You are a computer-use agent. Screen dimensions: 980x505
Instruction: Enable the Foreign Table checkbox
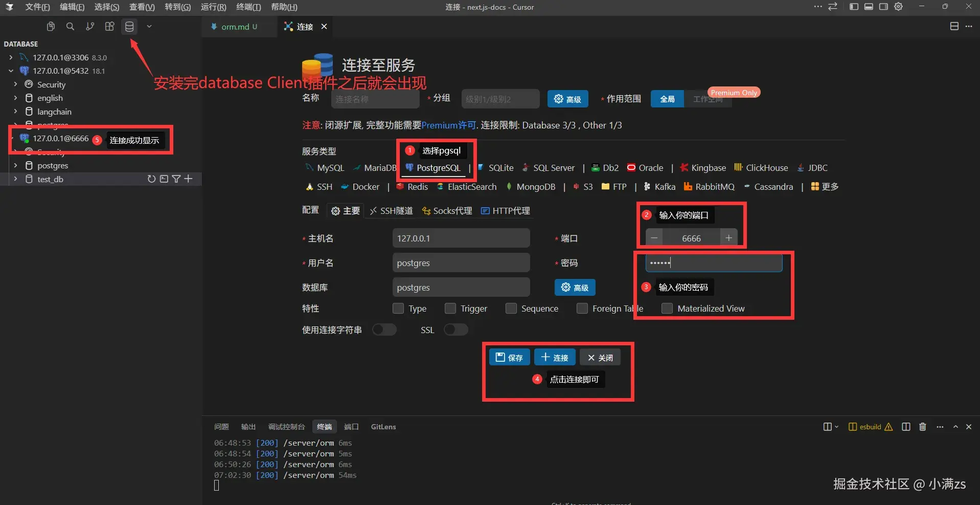(582, 309)
